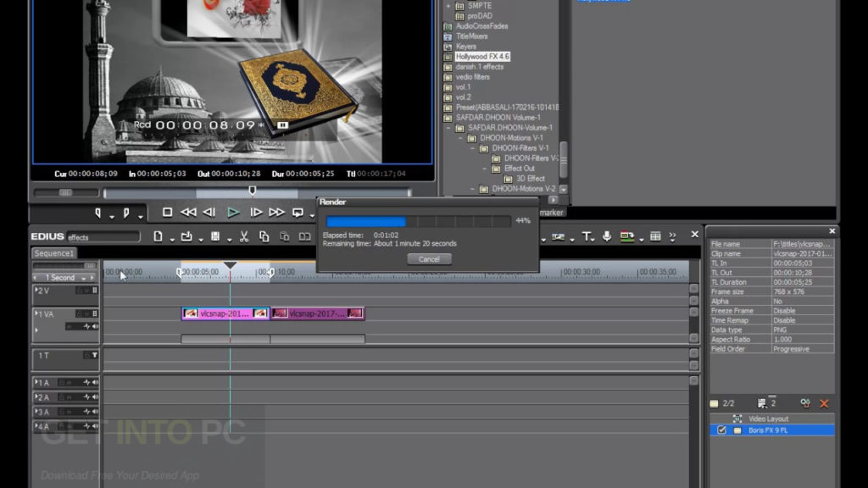
Task: Click the red delete X icon in the Information panel
Action: pos(824,403)
